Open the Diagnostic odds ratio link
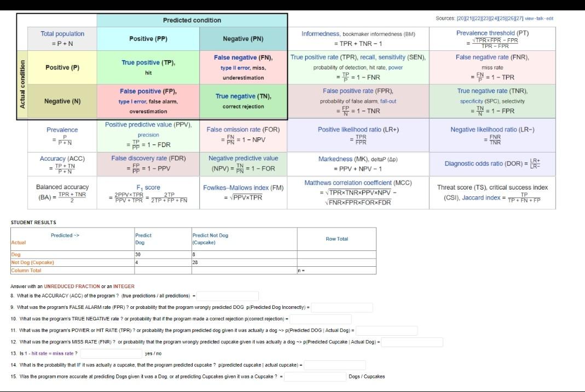585x392 pixels. (473, 163)
